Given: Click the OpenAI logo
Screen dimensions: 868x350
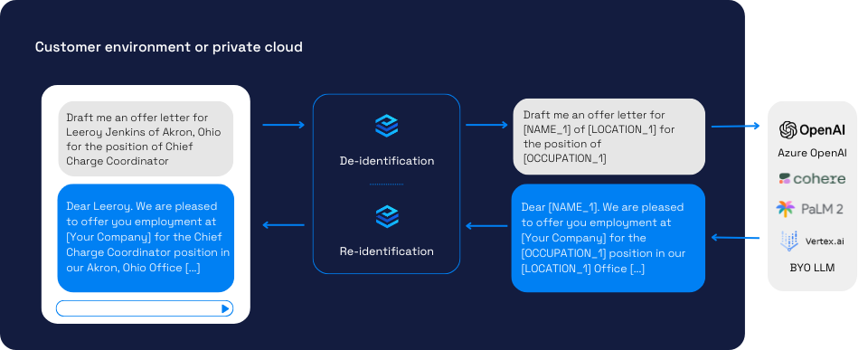Looking at the screenshot, I should (x=812, y=130).
